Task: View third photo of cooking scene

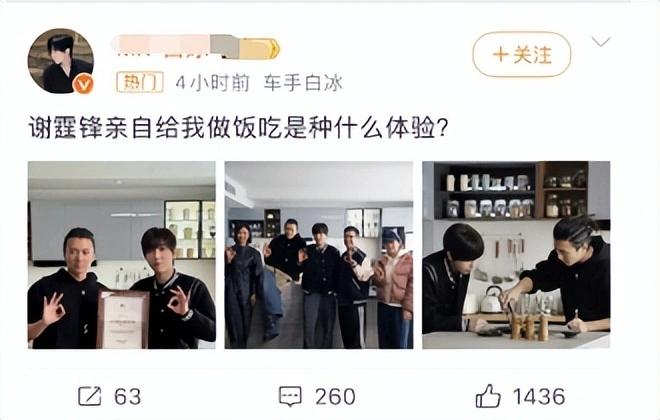Action: pos(516,255)
